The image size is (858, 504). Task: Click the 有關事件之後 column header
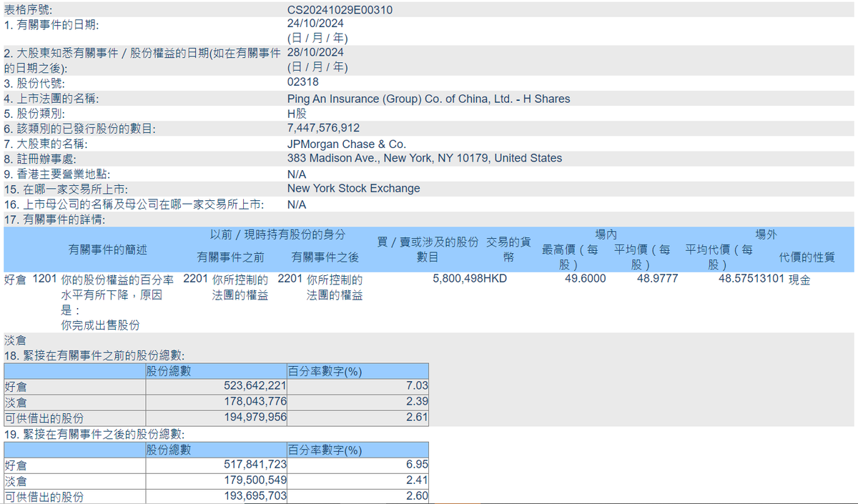pyautogui.click(x=325, y=257)
